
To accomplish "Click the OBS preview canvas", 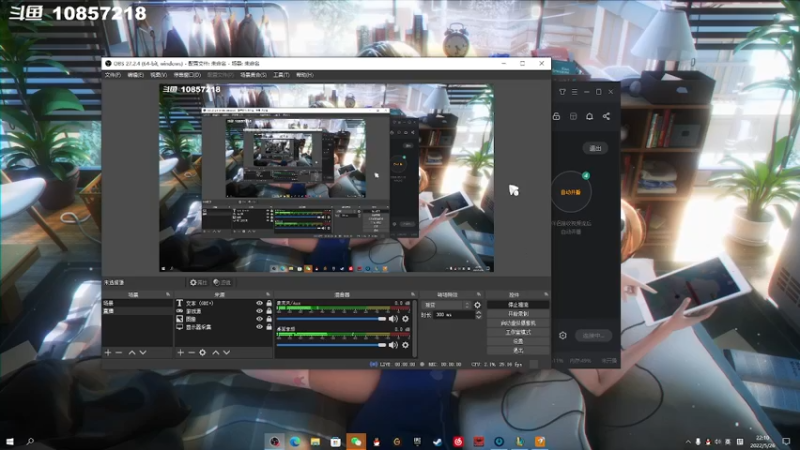I will [x=327, y=178].
